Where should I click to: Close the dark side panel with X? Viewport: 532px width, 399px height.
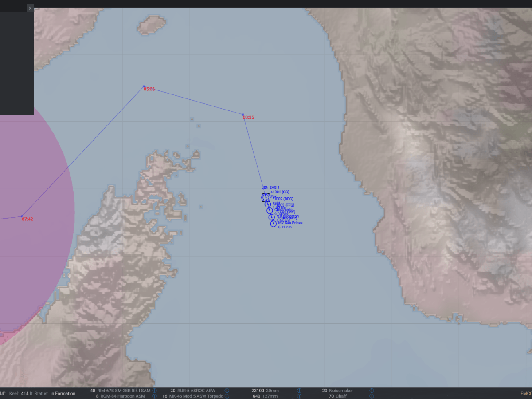30,8
